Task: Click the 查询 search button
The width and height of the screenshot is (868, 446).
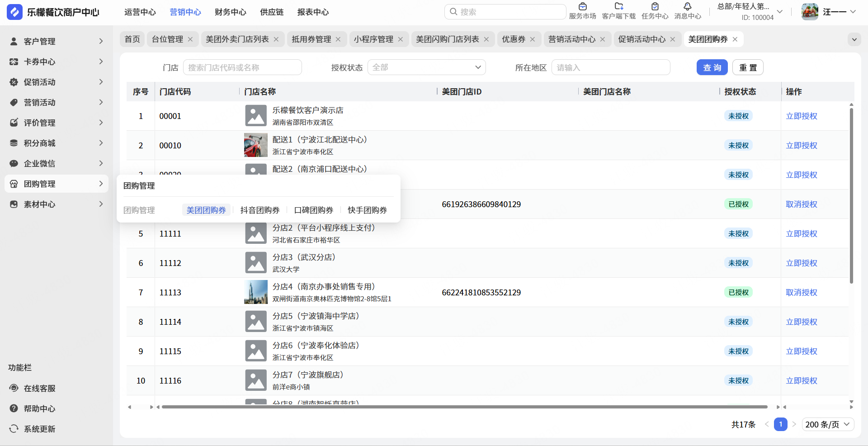Action: (x=712, y=67)
